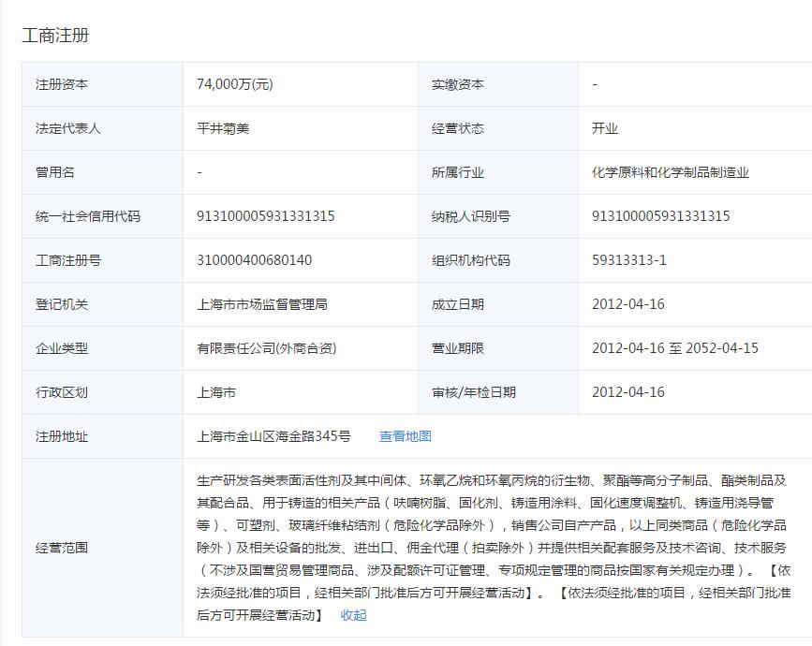Click the 企业类型 label
Screen dimensions: 812x646
click(x=62, y=348)
